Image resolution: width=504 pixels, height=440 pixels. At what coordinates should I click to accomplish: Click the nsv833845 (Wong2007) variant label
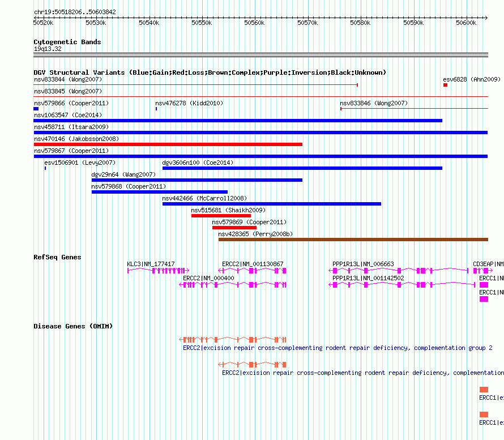68,91
